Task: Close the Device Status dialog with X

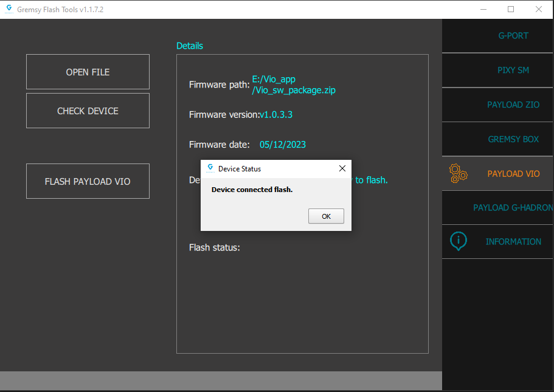Action: pyautogui.click(x=342, y=168)
